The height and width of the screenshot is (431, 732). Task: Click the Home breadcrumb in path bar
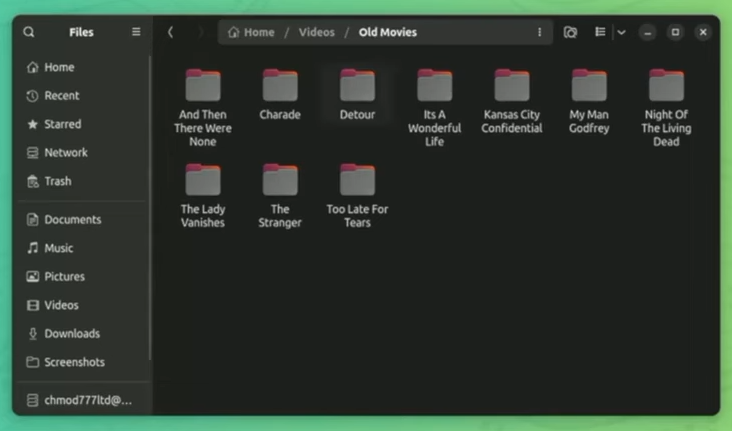click(x=251, y=32)
